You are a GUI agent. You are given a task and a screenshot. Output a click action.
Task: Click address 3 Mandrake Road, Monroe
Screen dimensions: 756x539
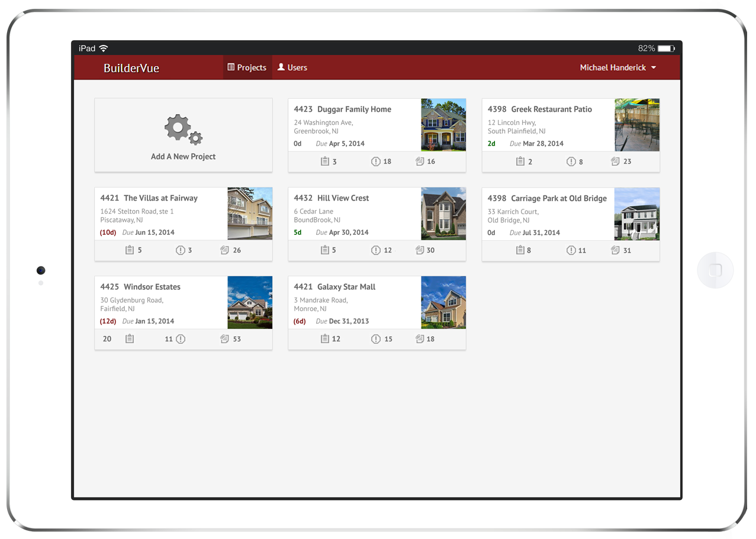point(321,304)
